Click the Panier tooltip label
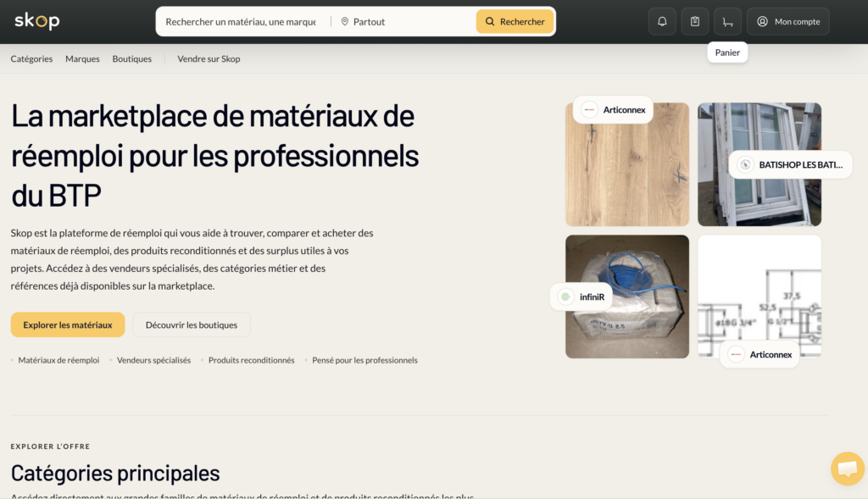Screen dimensions: 868x499 [727, 53]
